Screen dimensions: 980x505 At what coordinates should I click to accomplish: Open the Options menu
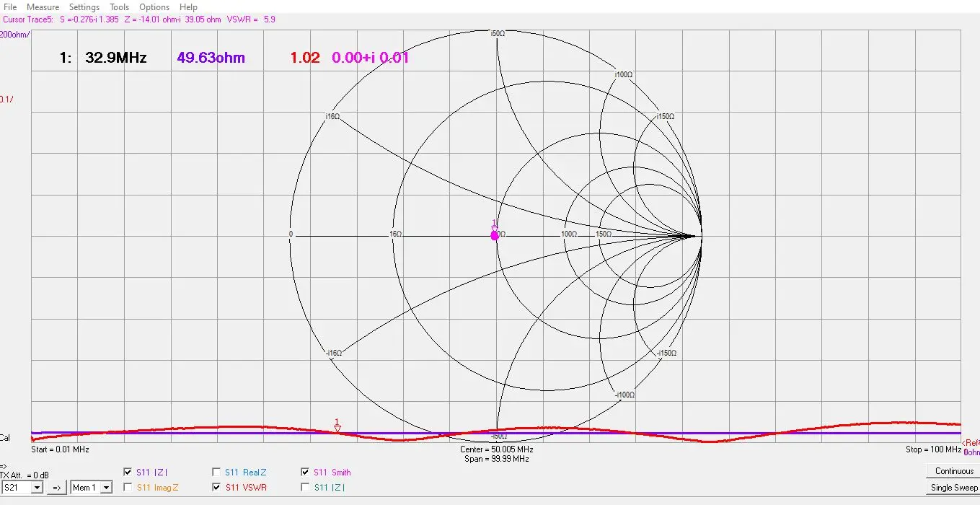tap(154, 7)
